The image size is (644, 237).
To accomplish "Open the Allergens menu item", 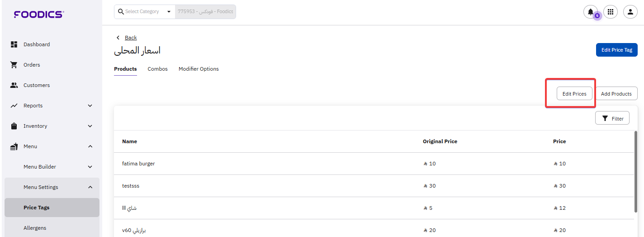I will point(35,228).
